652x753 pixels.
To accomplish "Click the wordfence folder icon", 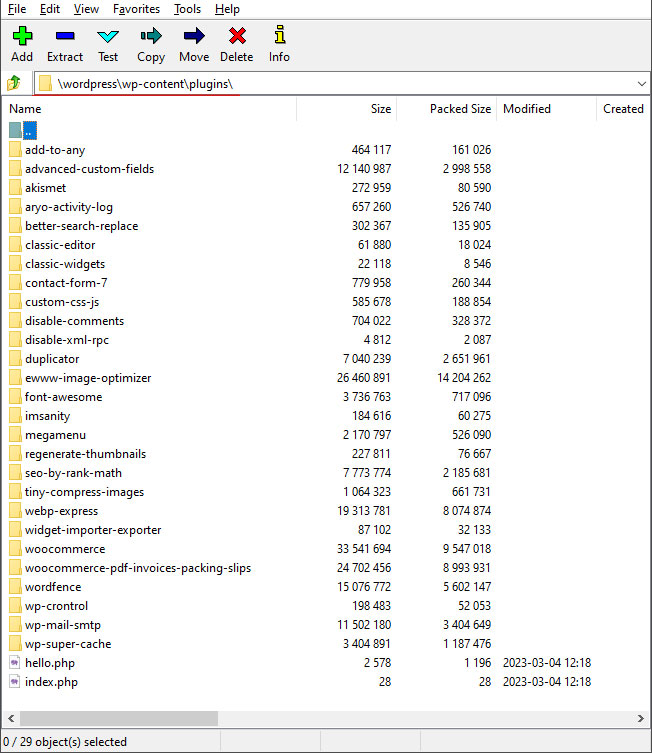I will pos(15,587).
